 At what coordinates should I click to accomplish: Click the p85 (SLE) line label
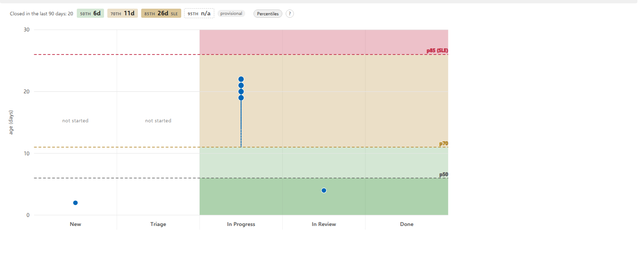tap(437, 51)
